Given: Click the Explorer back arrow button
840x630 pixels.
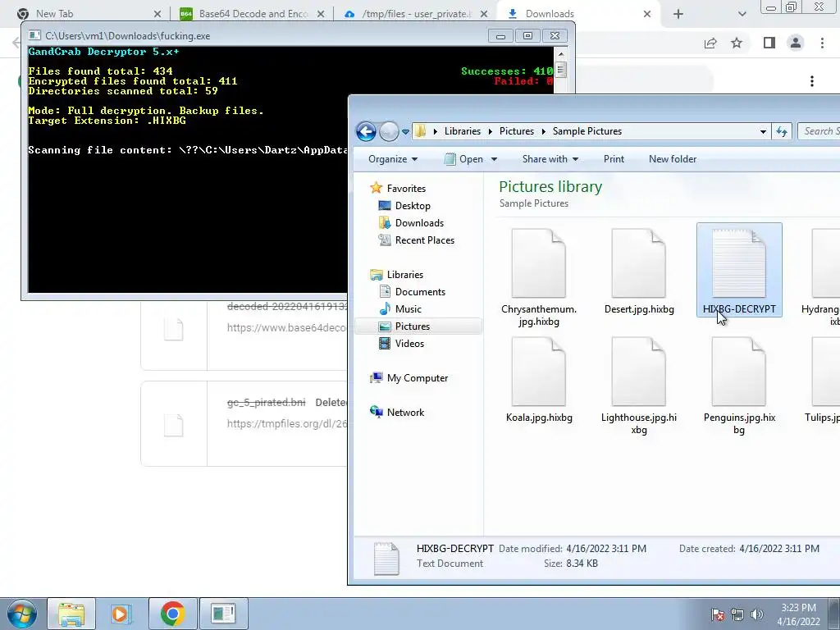Looking at the screenshot, I should coord(366,131).
